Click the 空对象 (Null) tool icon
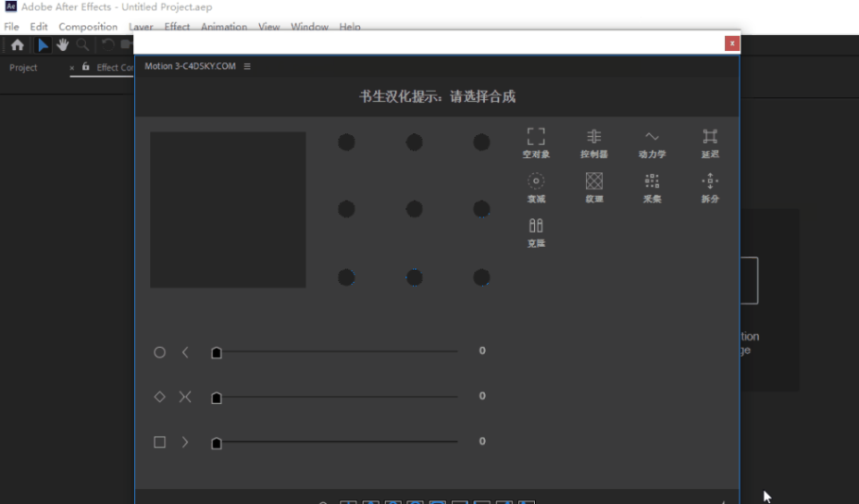 [536, 142]
